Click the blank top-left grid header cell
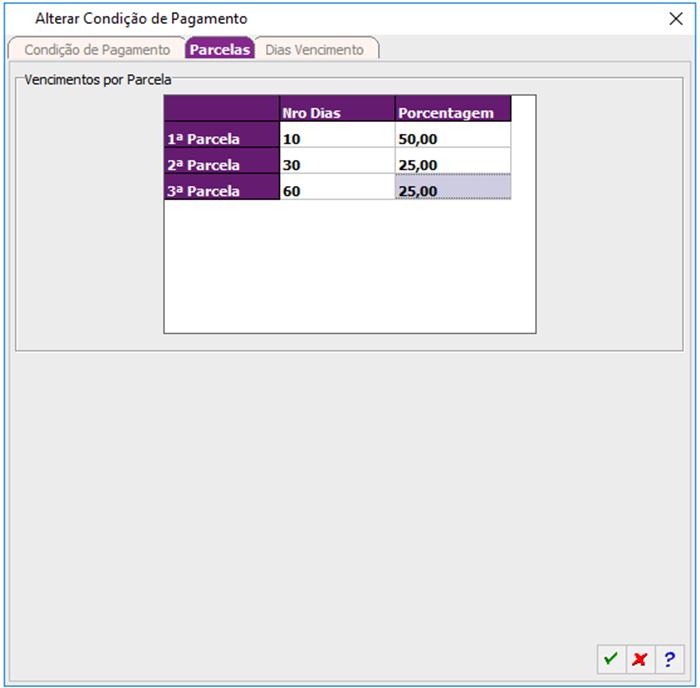This screenshot has height=688, width=700. click(222, 108)
